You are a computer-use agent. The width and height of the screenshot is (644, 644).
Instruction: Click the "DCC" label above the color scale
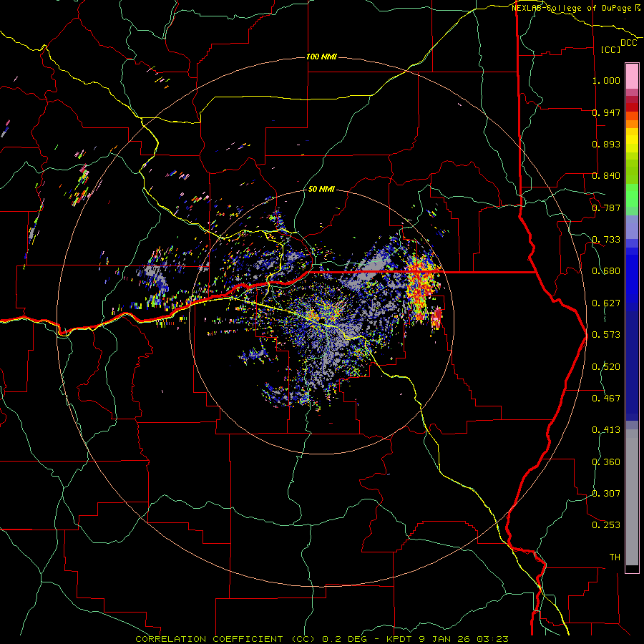628,43
